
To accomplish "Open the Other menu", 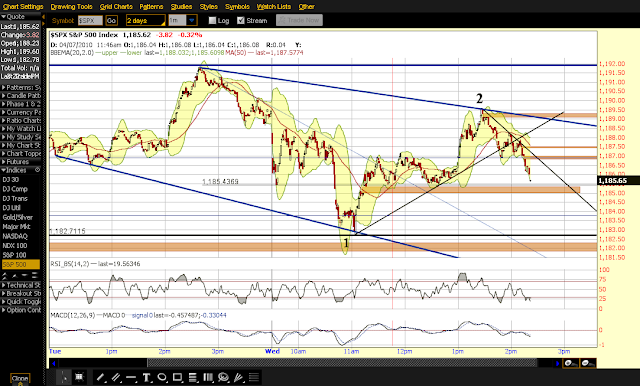I will tap(307, 7).
